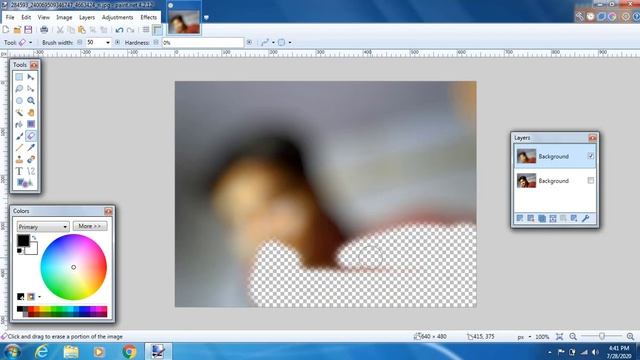Select the Paint Bucket tool
This screenshot has height=360, width=640.
click(19, 124)
